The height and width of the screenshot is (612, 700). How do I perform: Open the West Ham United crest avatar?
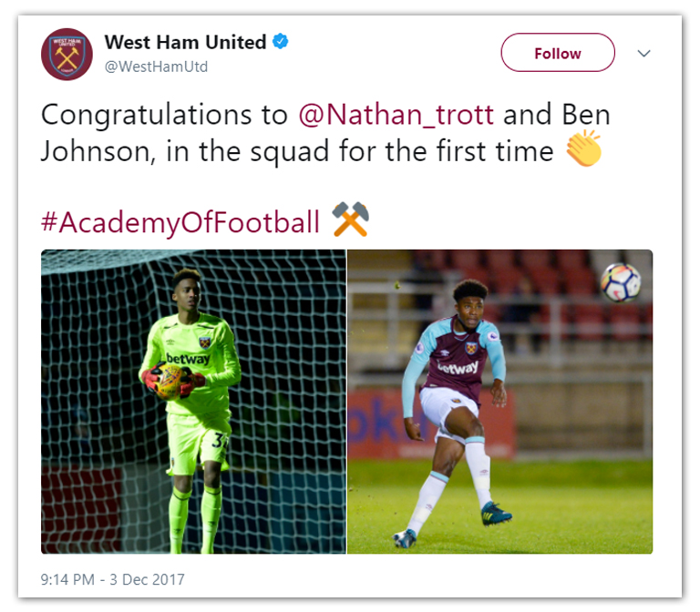(67, 55)
